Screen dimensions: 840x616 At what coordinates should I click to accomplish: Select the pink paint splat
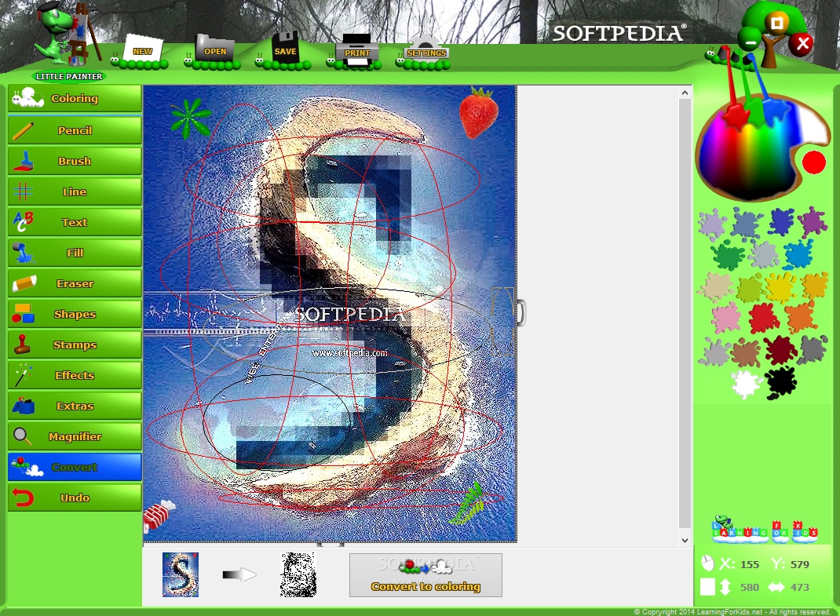(x=726, y=318)
